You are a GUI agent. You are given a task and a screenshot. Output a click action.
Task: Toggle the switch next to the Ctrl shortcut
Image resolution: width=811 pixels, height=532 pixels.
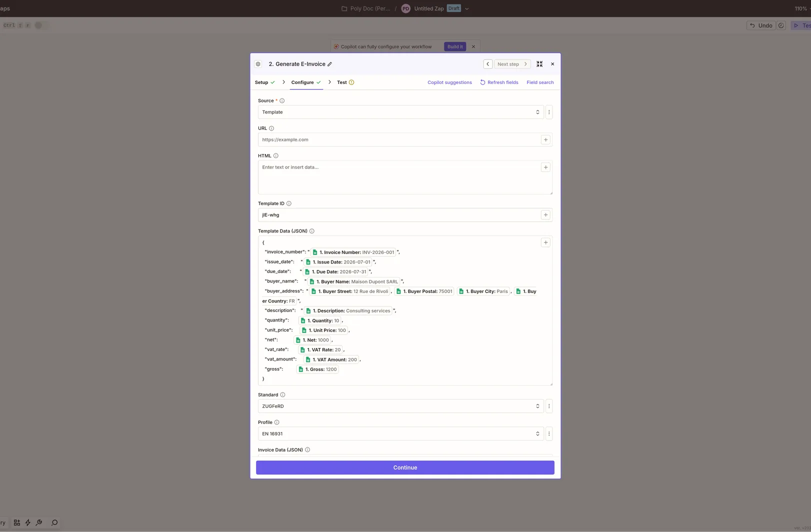pos(41,25)
